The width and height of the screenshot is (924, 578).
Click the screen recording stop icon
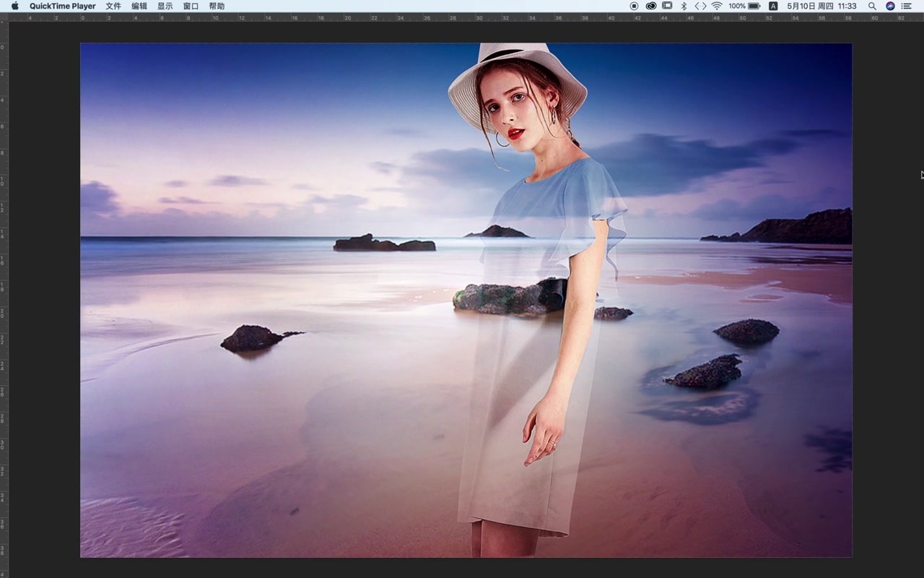(634, 6)
